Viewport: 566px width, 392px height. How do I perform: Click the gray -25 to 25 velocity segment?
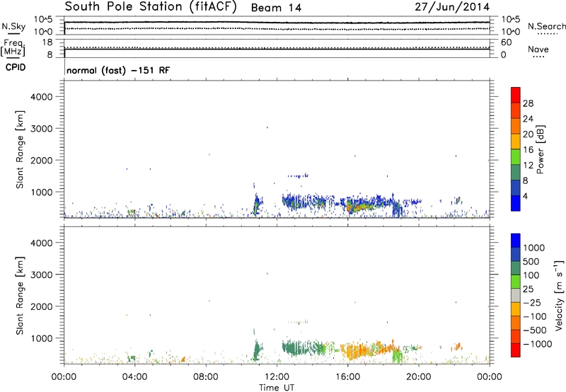516,295
